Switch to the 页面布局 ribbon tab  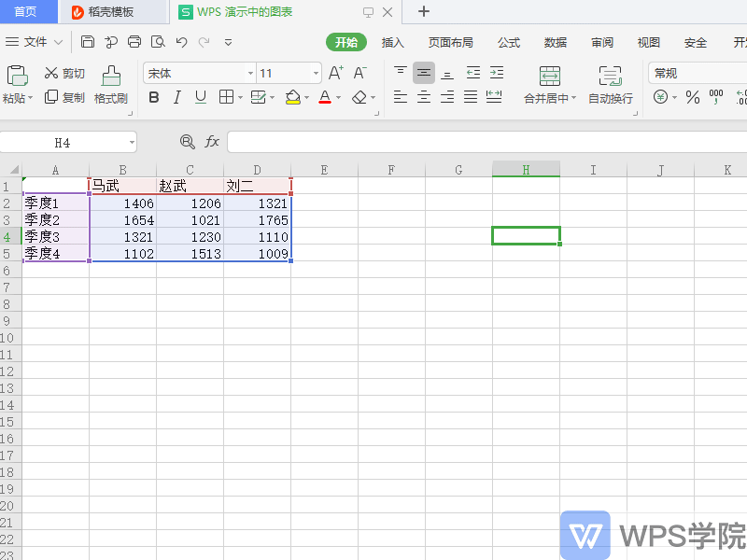(x=450, y=42)
